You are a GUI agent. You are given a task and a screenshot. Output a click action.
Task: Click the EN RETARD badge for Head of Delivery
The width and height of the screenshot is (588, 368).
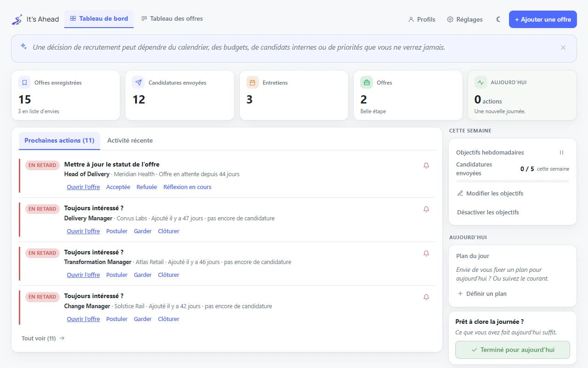(x=42, y=166)
